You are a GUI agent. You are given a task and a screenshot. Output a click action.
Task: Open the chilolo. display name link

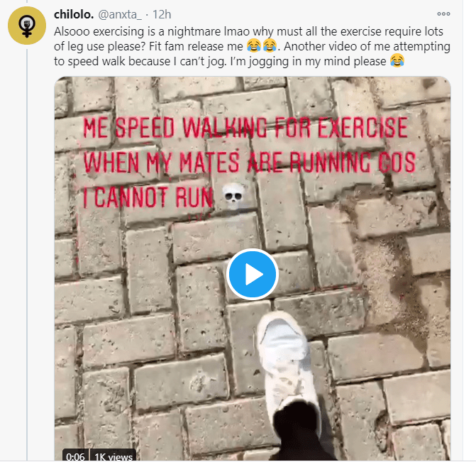click(x=74, y=14)
